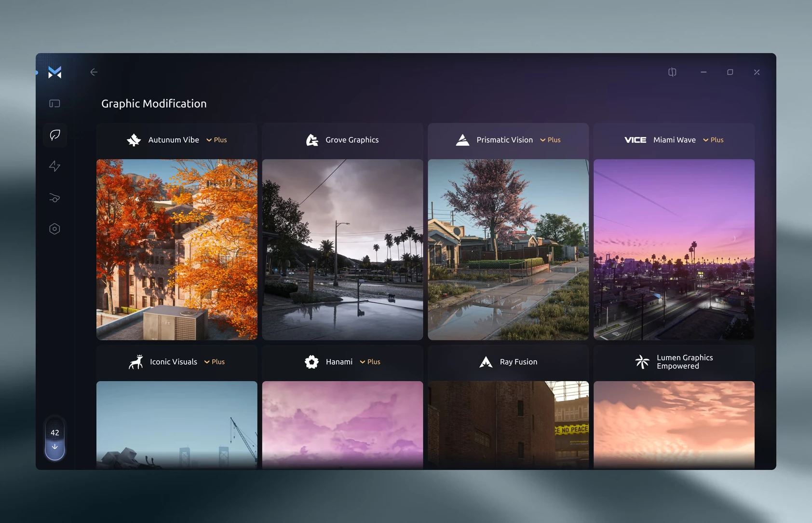812x523 pixels.
Task: Click the Ray Fusion title text
Action: (x=518, y=362)
